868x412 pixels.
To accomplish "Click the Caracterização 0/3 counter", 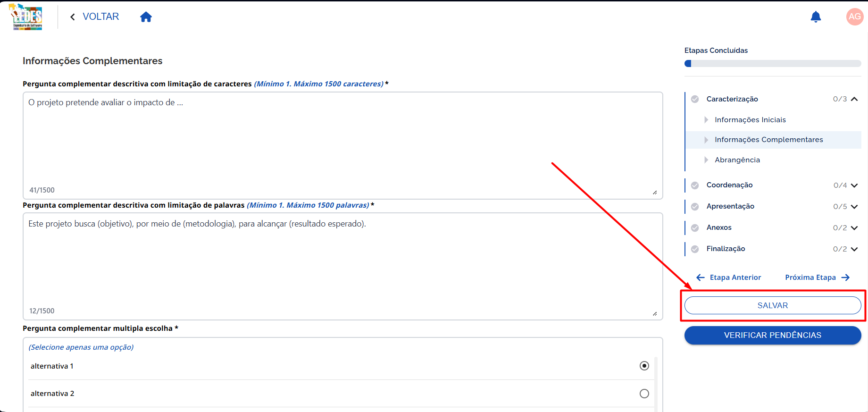I will 840,99.
